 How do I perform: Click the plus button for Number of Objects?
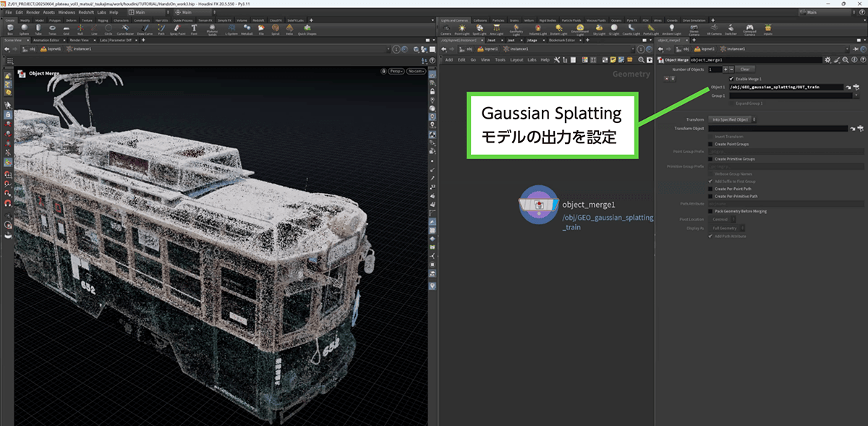coord(726,69)
